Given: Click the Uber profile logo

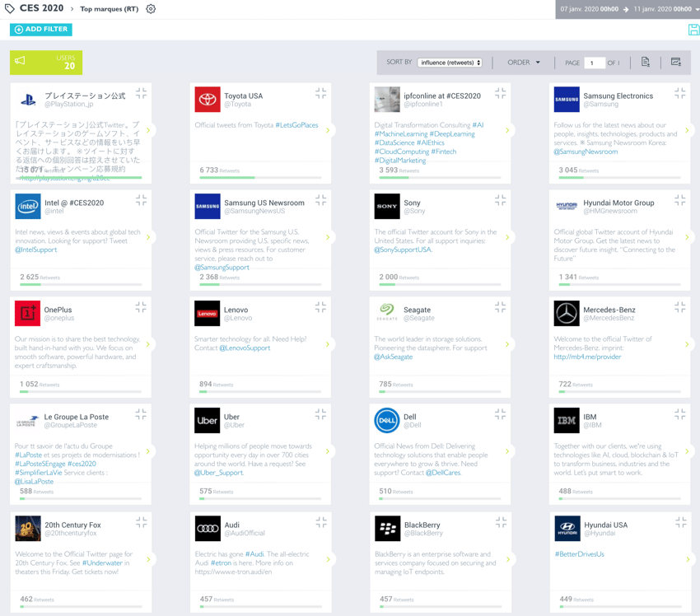Looking at the screenshot, I should pyautogui.click(x=208, y=421).
